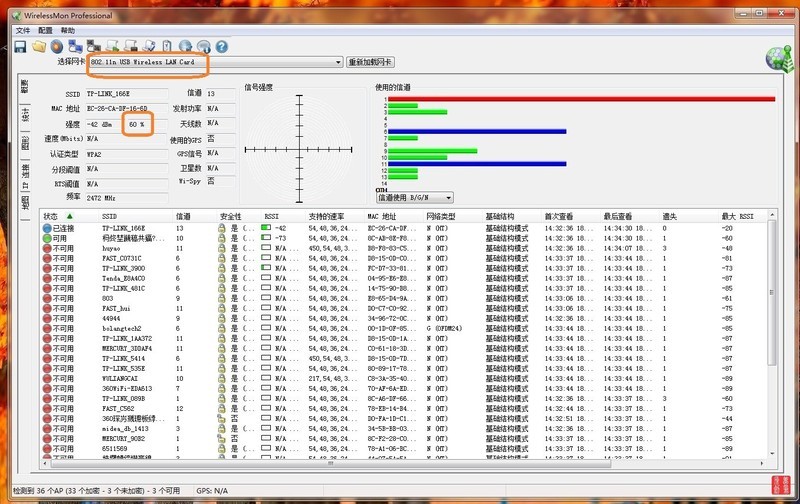Viewport: 800px width, 504px height.
Task: Click red 不可用 icon in Tenda_E8A4C0 row
Action: [x=47, y=279]
